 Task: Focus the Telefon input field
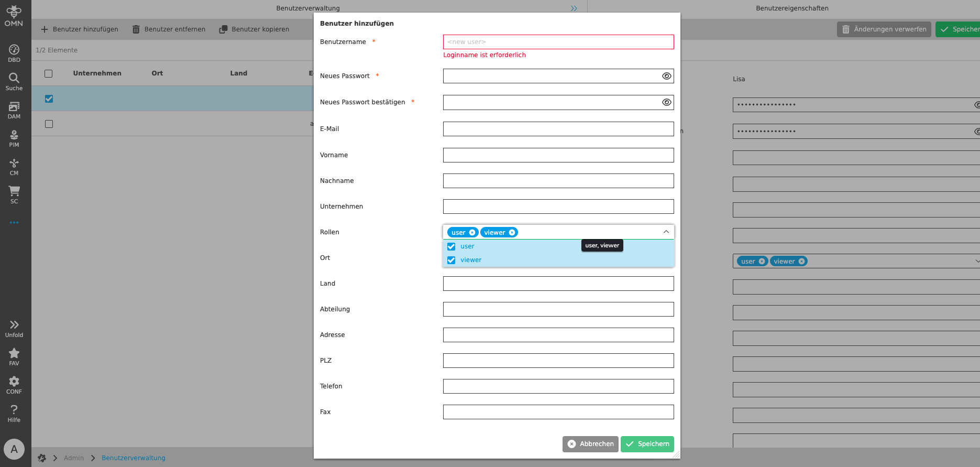558,386
